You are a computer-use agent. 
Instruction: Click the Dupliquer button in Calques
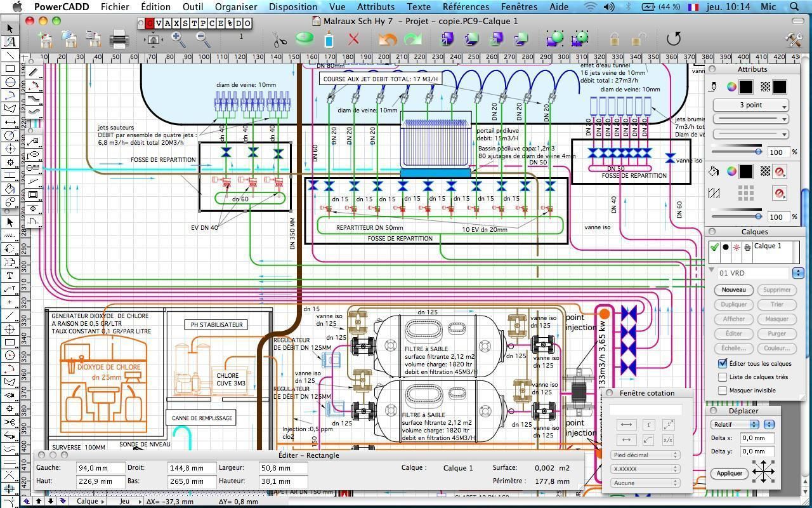733,304
